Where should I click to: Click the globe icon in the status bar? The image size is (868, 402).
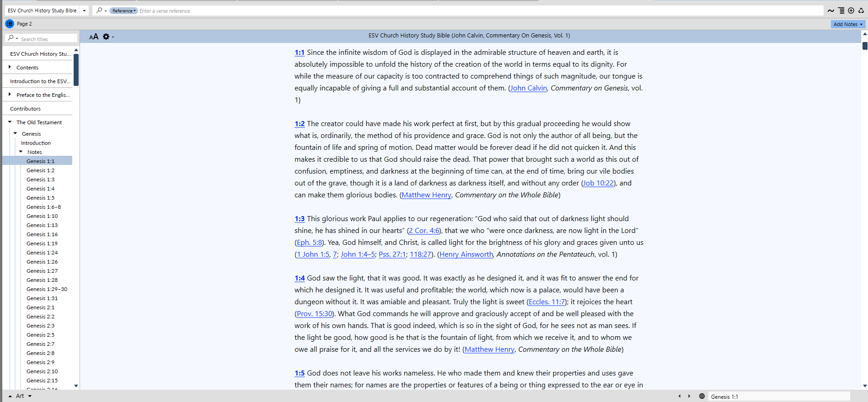pos(702,396)
